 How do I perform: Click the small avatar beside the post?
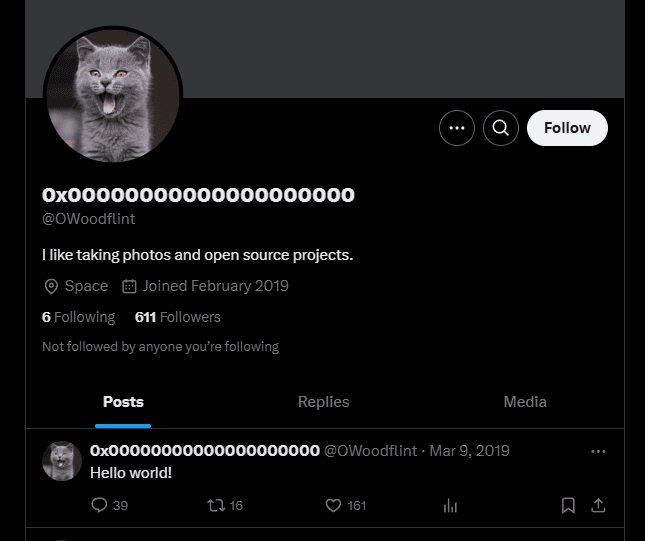point(62,461)
